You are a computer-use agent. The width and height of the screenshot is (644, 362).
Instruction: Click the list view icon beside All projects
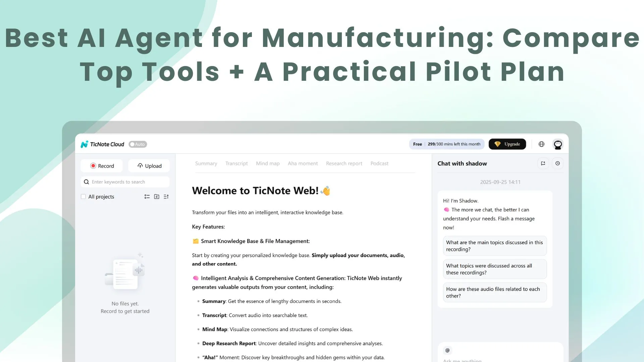point(147,197)
